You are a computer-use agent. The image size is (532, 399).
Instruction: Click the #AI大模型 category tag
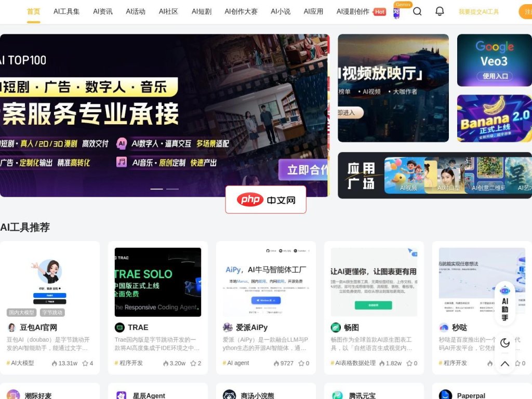20,363
